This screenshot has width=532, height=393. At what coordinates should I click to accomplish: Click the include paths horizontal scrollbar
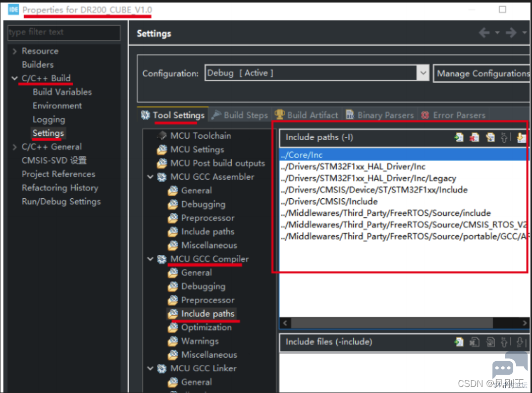click(x=392, y=323)
